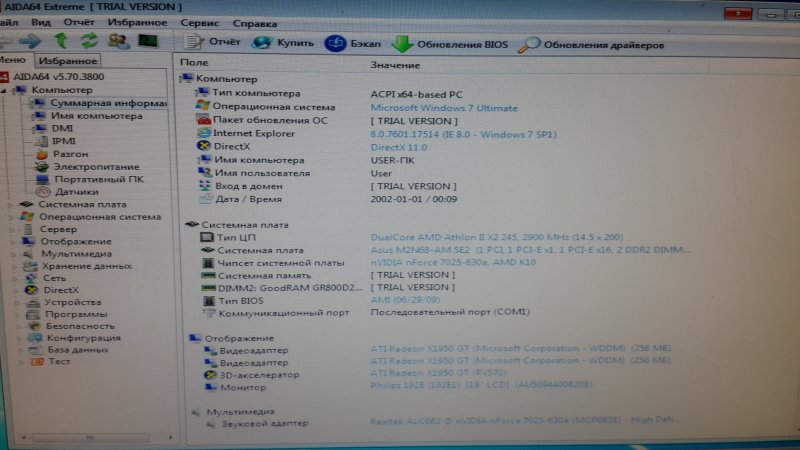Image resolution: width=800 pixels, height=450 pixels.
Task: Select Разгон in the sidebar tree
Action: [70, 154]
